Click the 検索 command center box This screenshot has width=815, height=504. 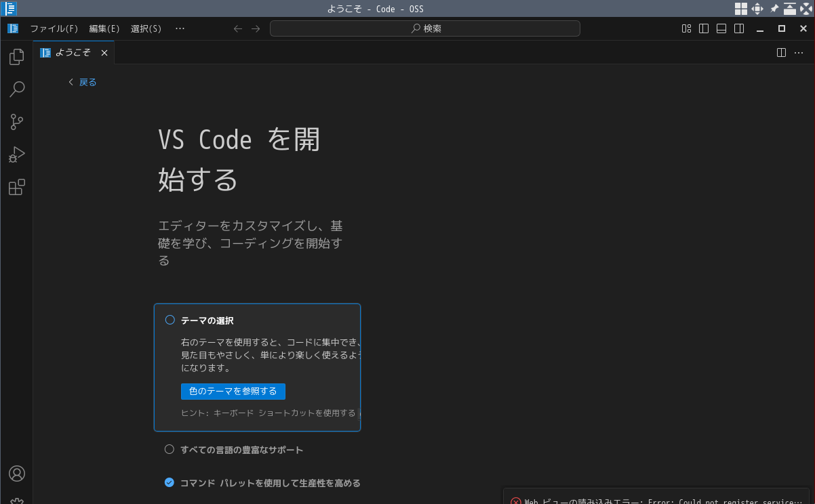click(425, 28)
